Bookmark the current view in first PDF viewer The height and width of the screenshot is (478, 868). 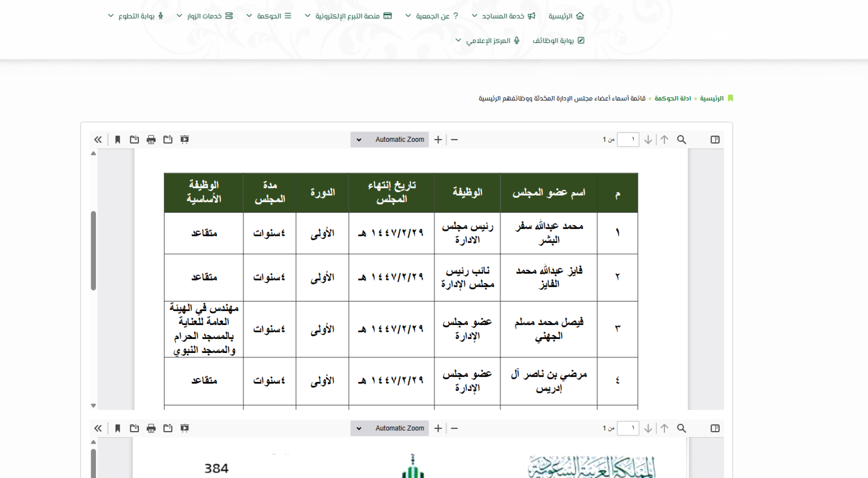(117, 140)
